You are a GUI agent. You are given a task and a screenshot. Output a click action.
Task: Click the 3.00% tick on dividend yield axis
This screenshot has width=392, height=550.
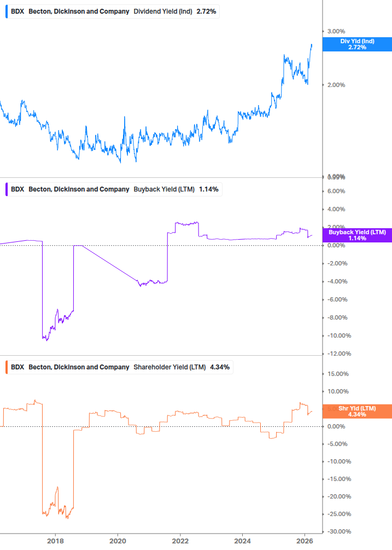point(336,31)
